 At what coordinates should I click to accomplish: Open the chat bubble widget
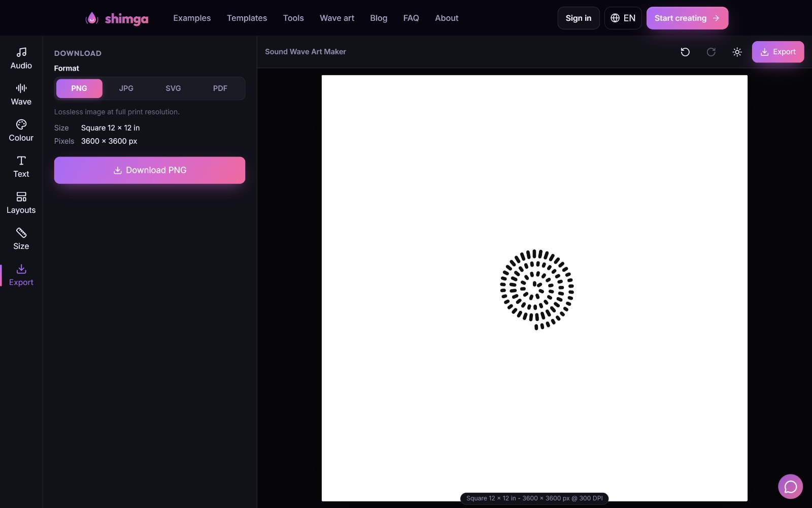point(790,487)
